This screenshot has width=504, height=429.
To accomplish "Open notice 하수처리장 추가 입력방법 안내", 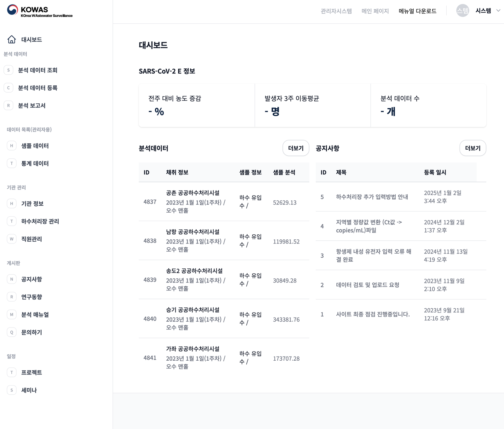I will click(372, 197).
